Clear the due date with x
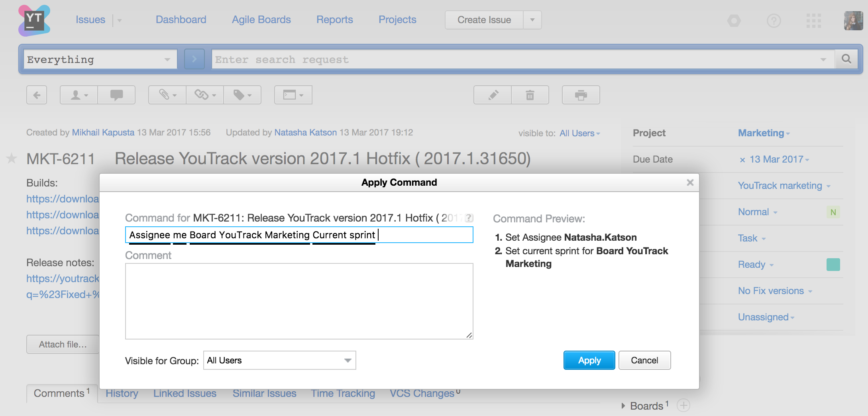The image size is (868, 416). [x=742, y=160]
